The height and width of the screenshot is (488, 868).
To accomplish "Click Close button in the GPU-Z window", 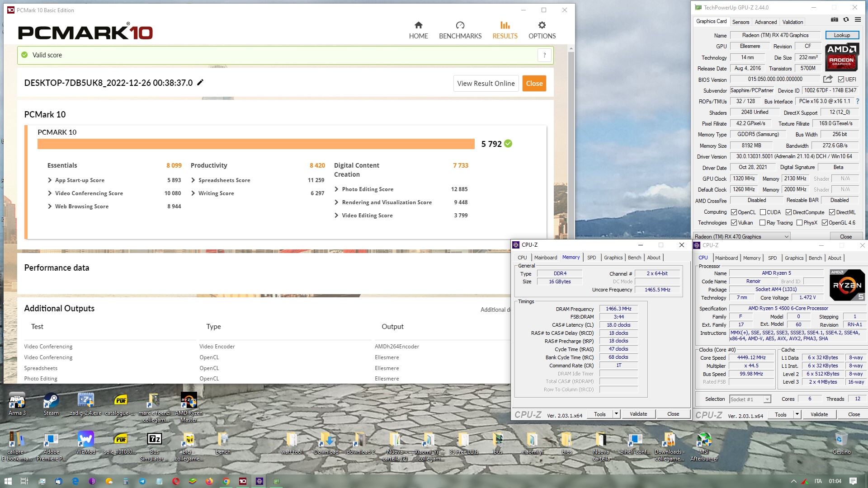I will (x=845, y=236).
